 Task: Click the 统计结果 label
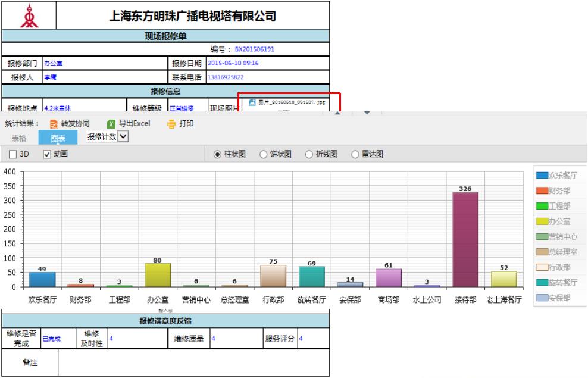tap(22, 123)
